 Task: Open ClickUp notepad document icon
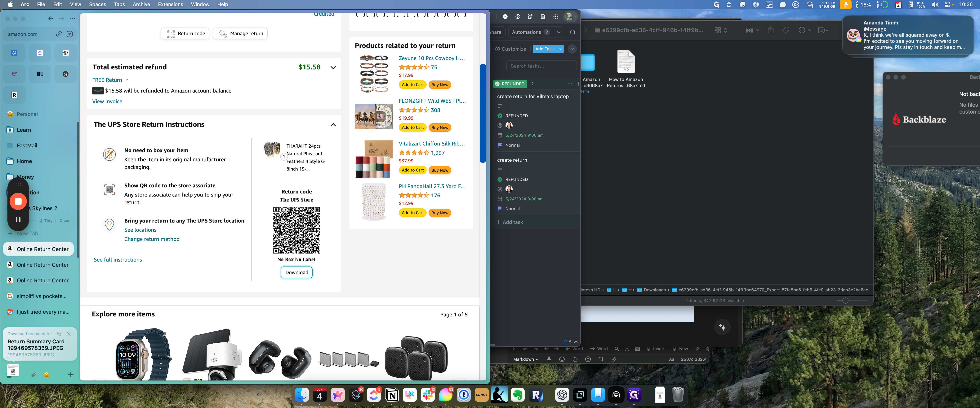[x=542, y=16]
